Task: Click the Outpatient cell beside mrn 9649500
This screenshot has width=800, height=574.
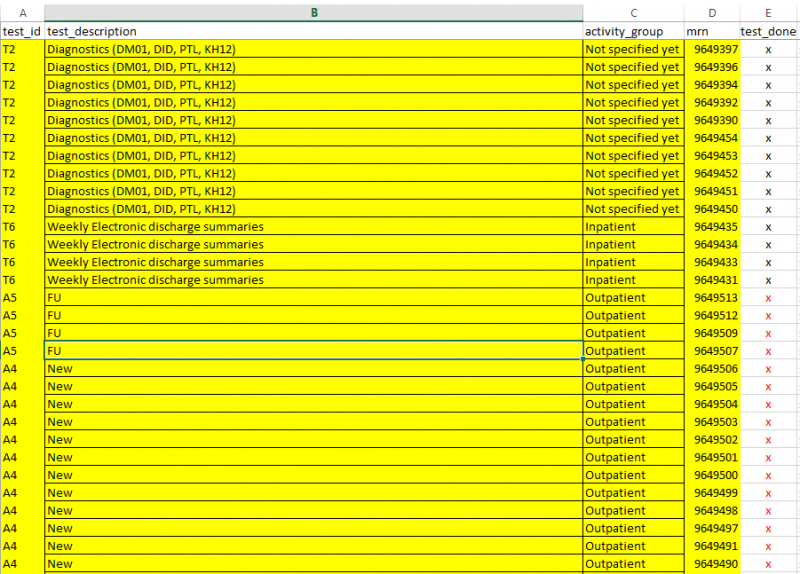Action: [x=633, y=475]
